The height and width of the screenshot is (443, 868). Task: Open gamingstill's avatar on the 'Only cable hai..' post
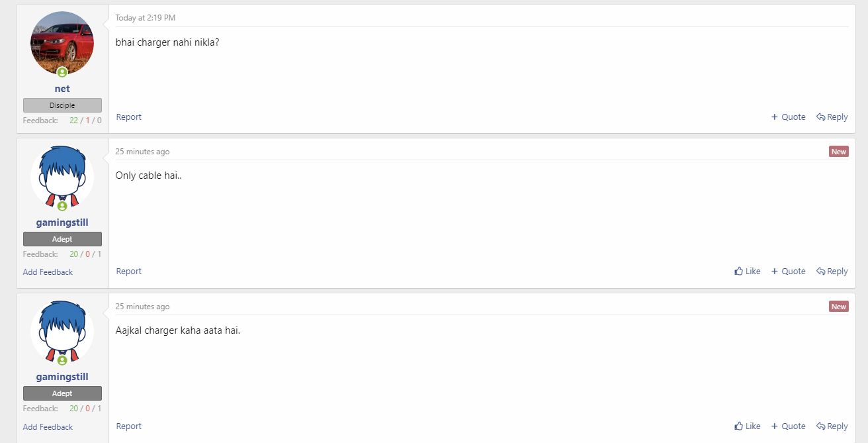[62, 177]
